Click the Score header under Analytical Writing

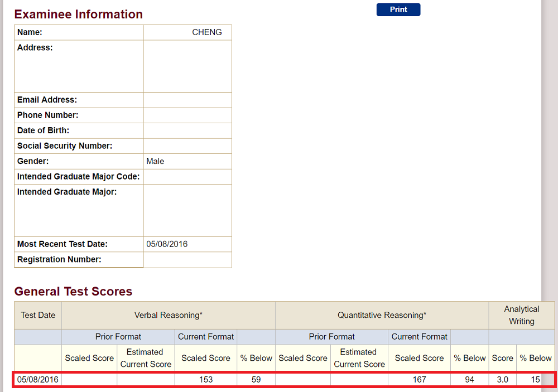(x=503, y=358)
